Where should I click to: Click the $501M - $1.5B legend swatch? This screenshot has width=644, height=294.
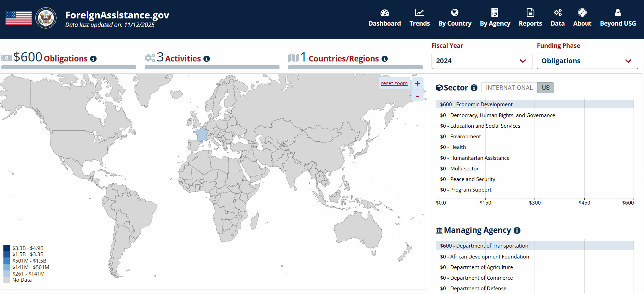coord(6,261)
